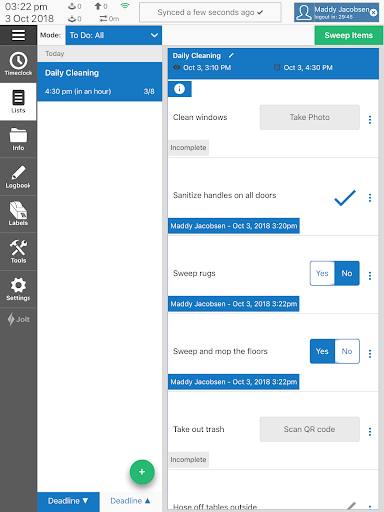Click the Take out trash task label

point(199,429)
